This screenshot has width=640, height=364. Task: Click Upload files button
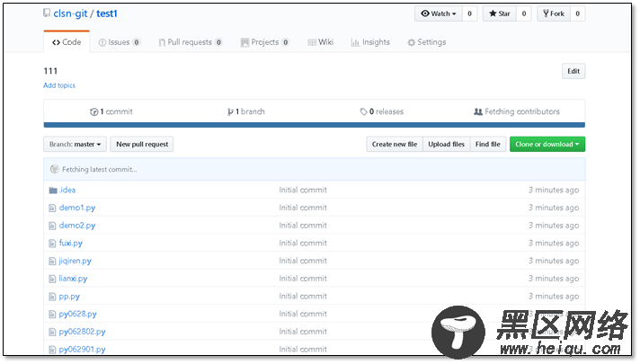pos(447,145)
